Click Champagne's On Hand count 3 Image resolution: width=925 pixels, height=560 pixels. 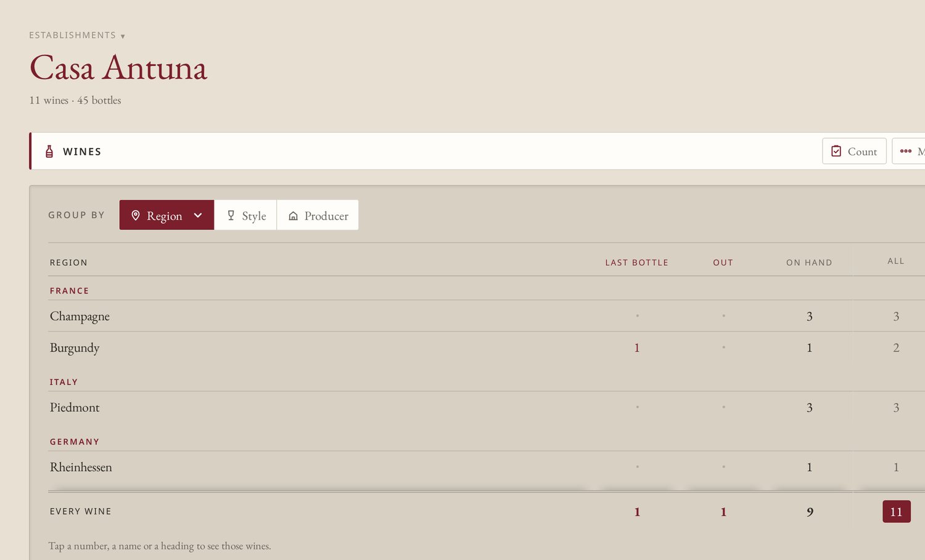(810, 316)
